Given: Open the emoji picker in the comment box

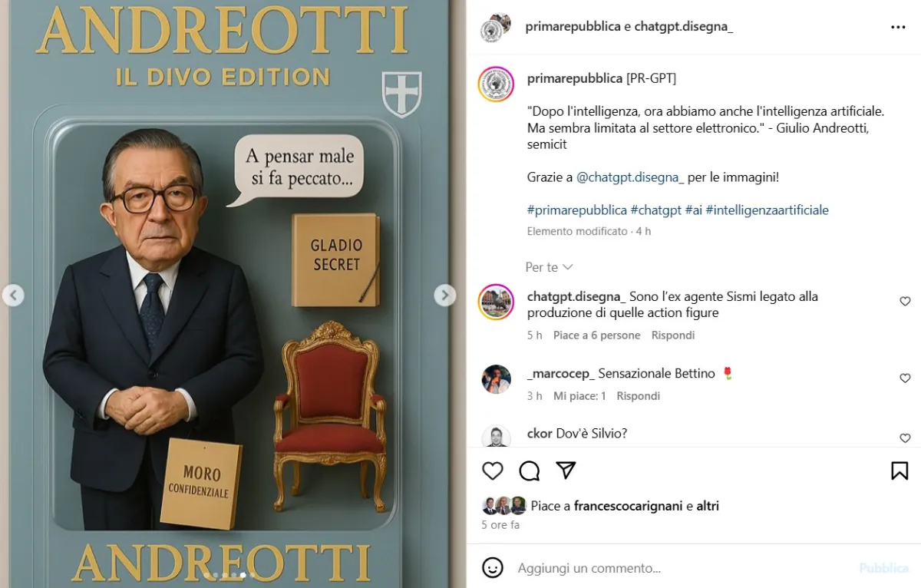Looking at the screenshot, I should pyautogui.click(x=493, y=568).
